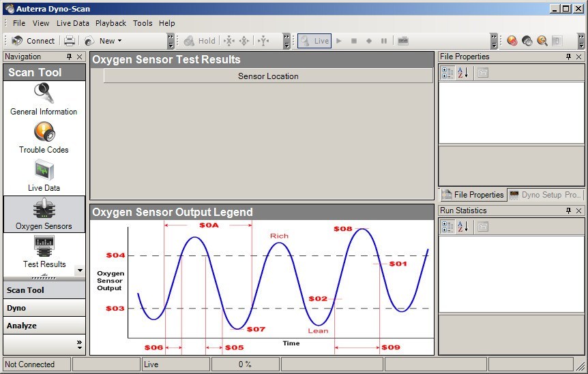Click Categorized view in File Properties
588x374 pixels.
[x=447, y=73]
